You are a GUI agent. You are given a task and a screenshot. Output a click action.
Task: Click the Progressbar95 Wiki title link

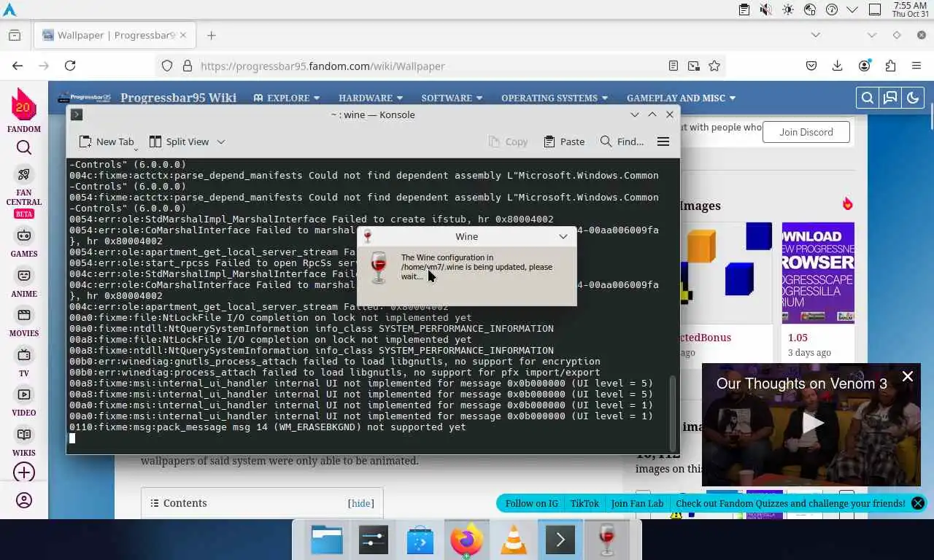coord(178,98)
